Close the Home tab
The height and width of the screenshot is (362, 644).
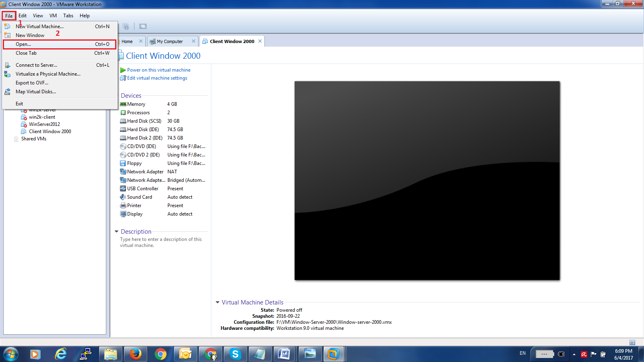[x=141, y=41]
